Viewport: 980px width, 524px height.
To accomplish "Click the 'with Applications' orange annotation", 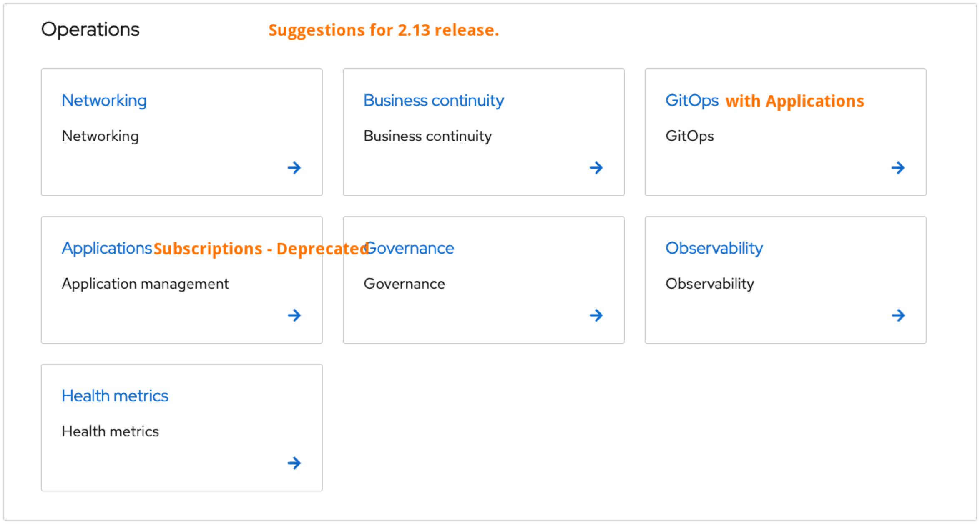I will tap(794, 101).
